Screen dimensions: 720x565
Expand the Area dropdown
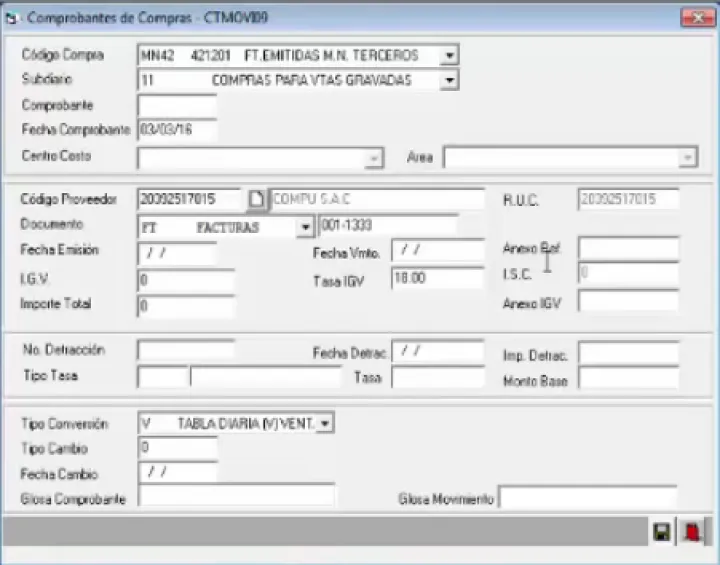(687, 158)
